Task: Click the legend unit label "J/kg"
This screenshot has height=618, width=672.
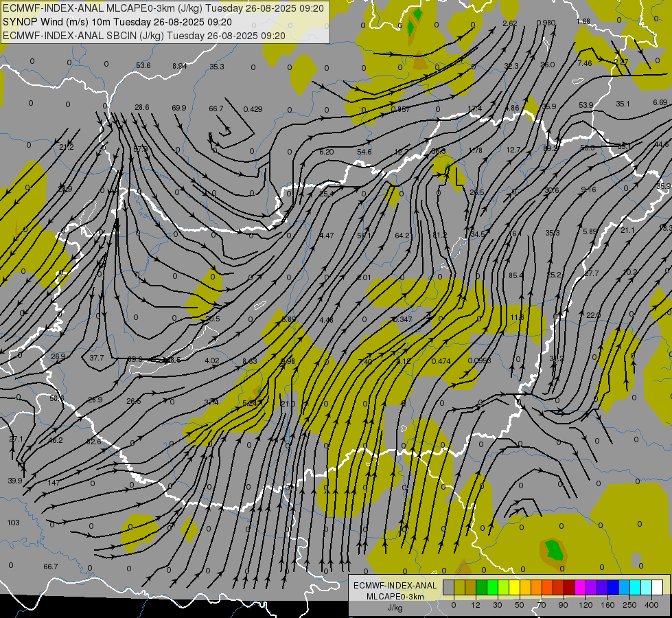Action: [x=395, y=608]
